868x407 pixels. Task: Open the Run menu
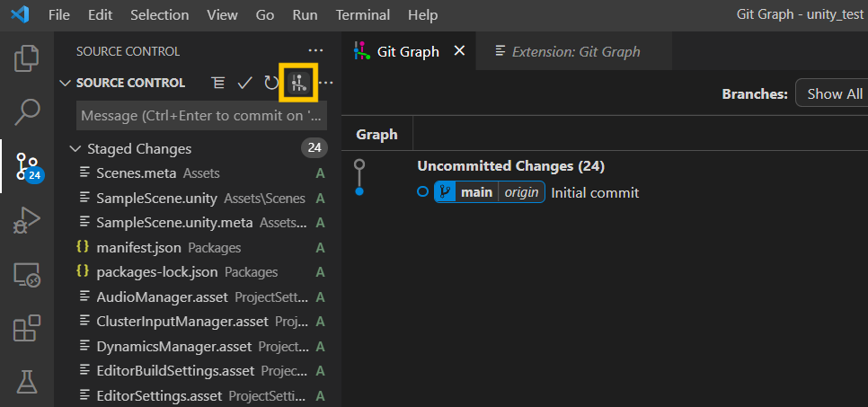pos(305,15)
